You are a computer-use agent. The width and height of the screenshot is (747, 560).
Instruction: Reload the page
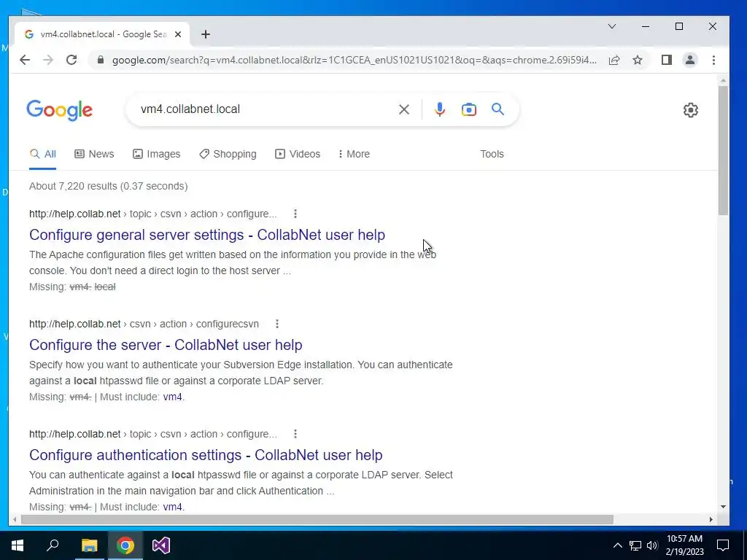pyautogui.click(x=71, y=60)
